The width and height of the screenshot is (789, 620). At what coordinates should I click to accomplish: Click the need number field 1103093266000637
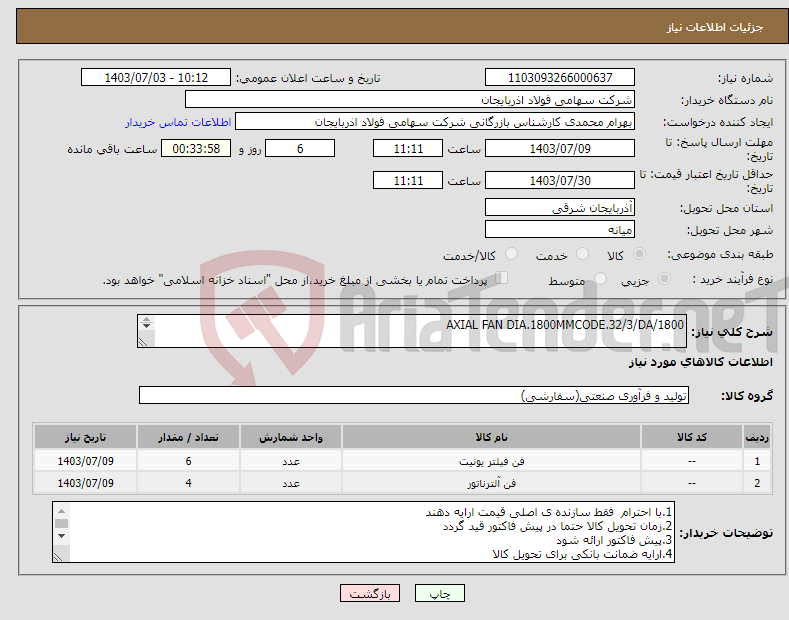560,78
